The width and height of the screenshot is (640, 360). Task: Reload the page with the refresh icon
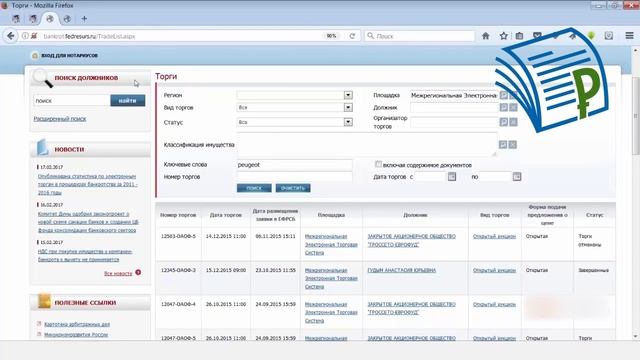tap(352, 36)
